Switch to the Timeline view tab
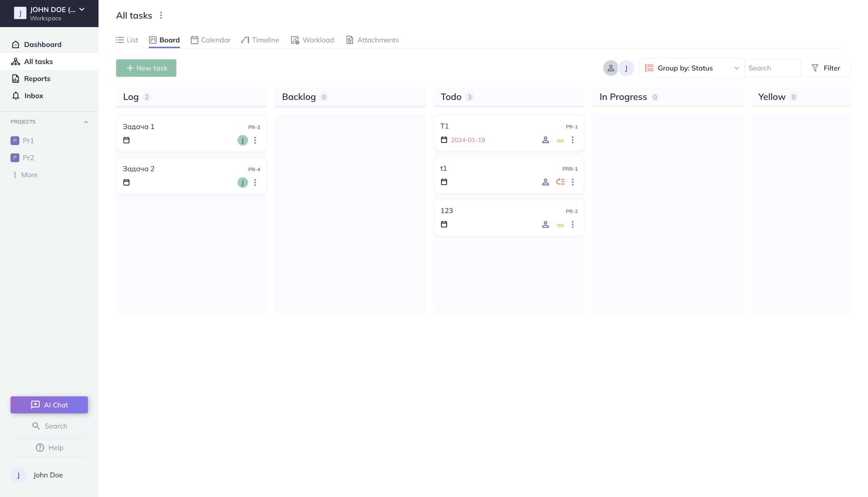Viewport: 868px width, 497px height. click(260, 40)
